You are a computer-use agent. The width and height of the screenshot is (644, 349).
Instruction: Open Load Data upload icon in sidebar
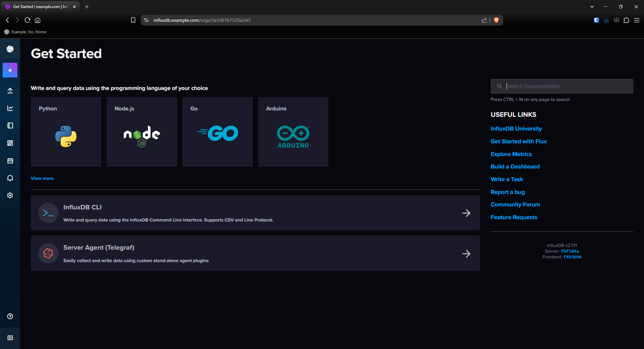tap(10, 91)
